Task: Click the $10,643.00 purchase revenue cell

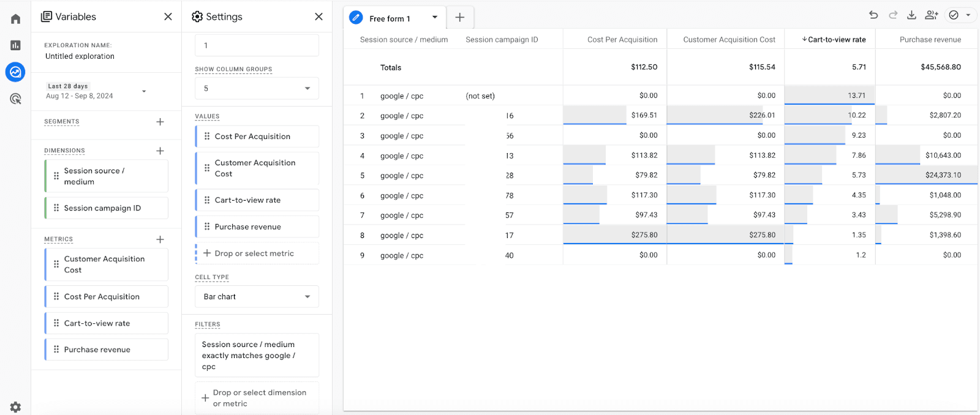Action: point(926,155)
